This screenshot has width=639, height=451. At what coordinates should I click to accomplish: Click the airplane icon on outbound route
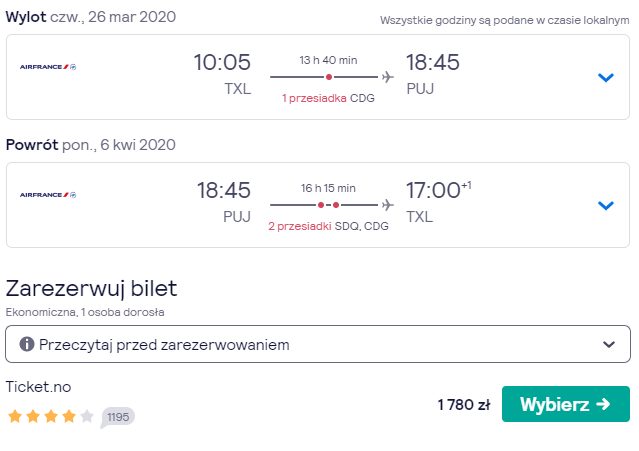(388, 77)
